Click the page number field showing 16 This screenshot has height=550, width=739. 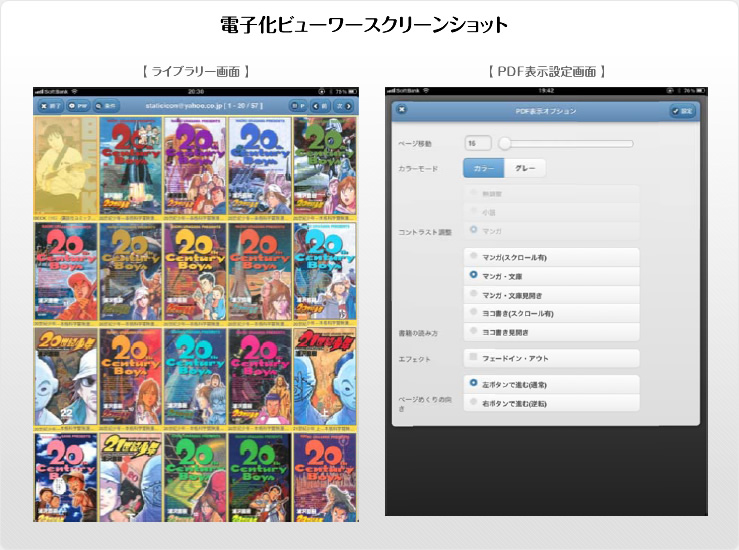[477, 143]
